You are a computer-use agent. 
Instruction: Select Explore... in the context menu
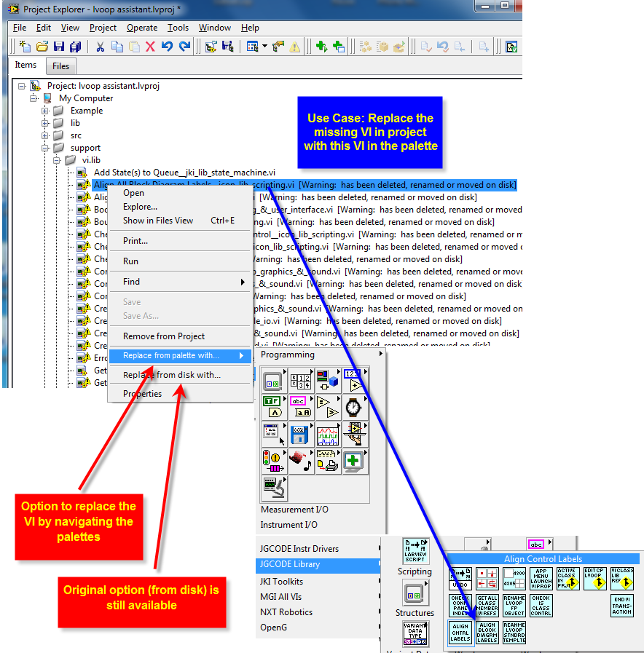click(x=180, y=207)
